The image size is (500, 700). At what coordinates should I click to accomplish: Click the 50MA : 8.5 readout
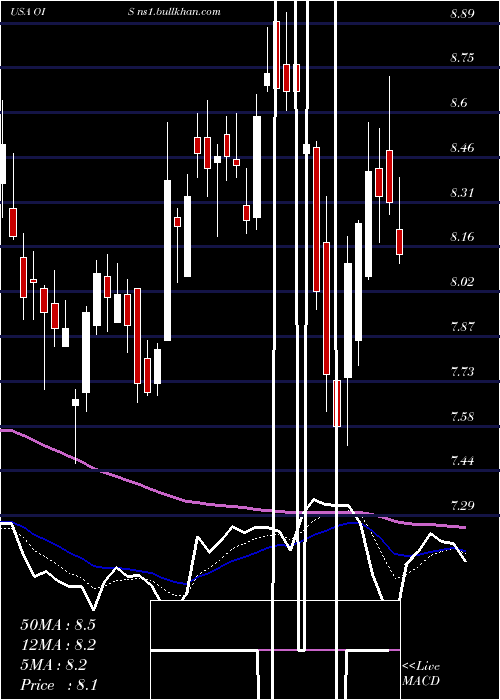tap(58, 625)
